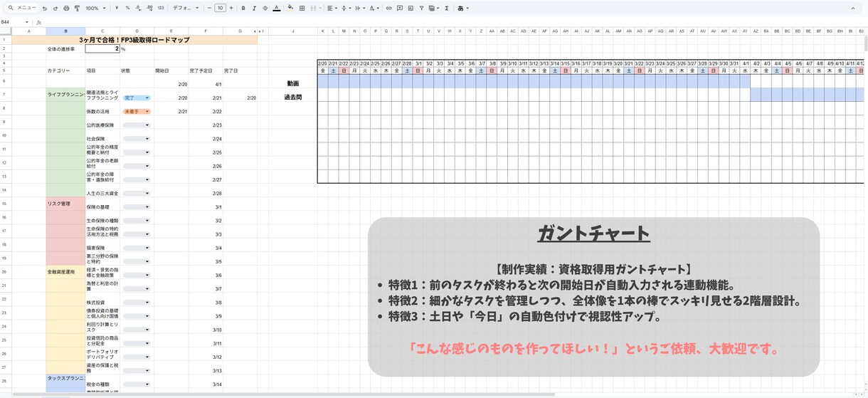Open the 完了 status dropdown chip

click(x=137, y=98)
